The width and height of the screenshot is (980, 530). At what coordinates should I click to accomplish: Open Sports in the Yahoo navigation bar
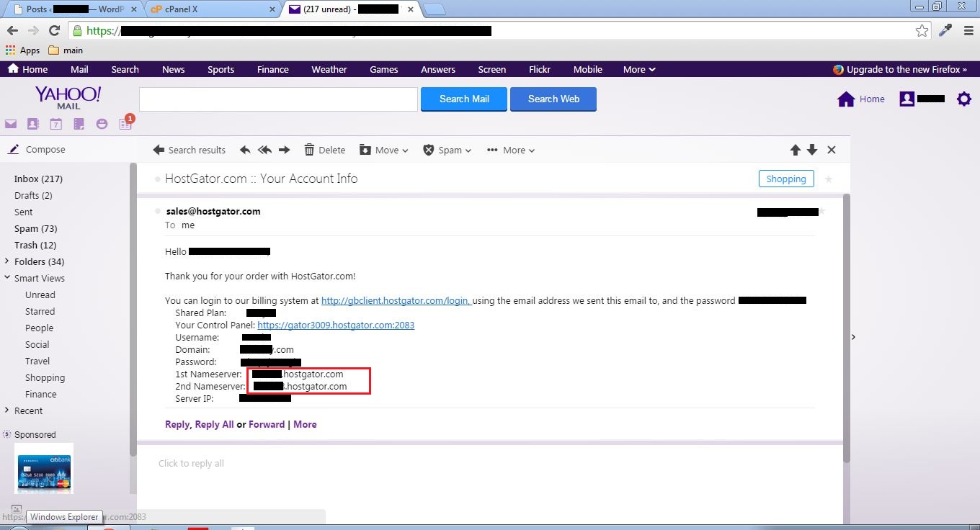(x=220, y=69)
